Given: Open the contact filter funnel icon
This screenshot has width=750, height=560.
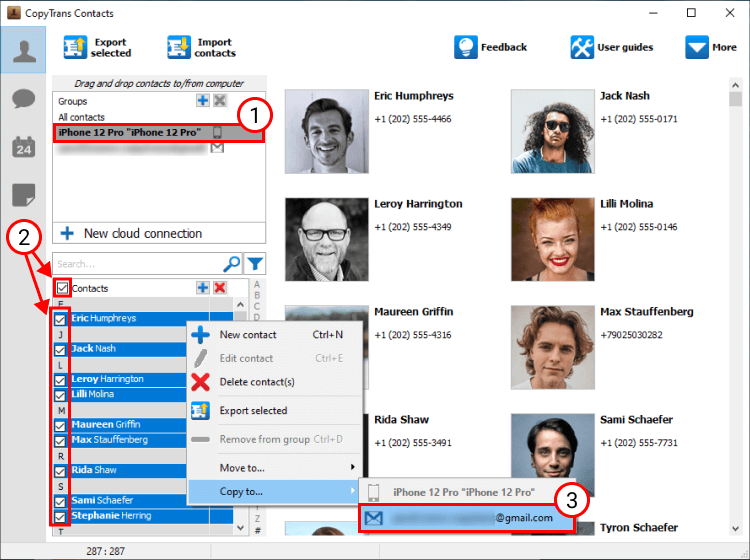Looking at the screenshot, I should tap(255, 264).
